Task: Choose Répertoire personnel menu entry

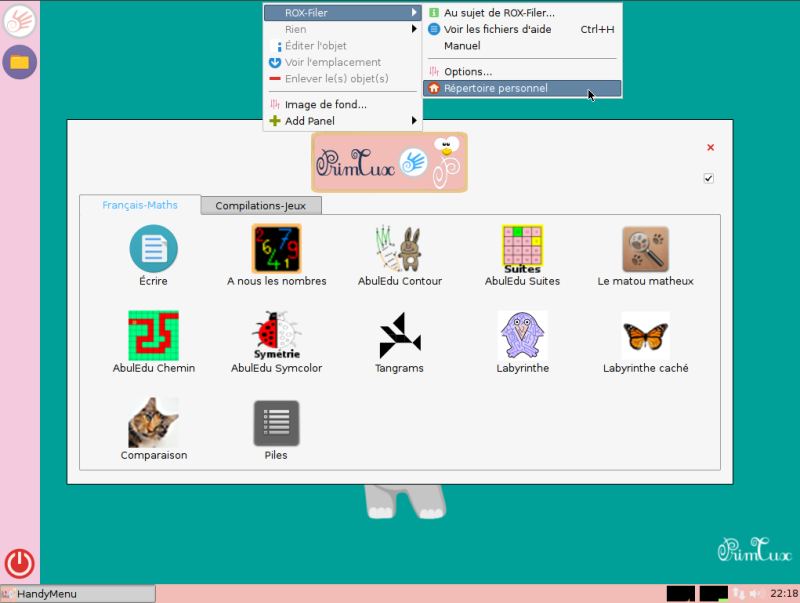Action: (522, 88)
